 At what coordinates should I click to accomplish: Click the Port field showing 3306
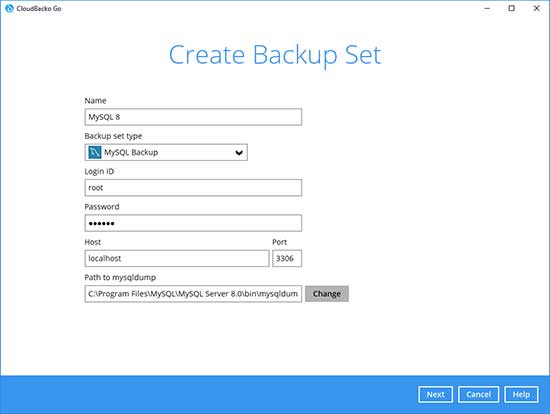pos(287,259)
